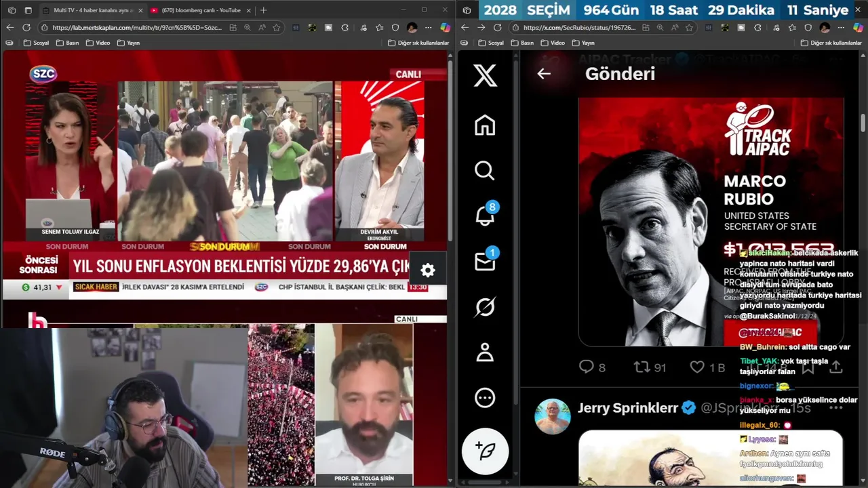Click the x.com address bar URL

click(580, 28)
